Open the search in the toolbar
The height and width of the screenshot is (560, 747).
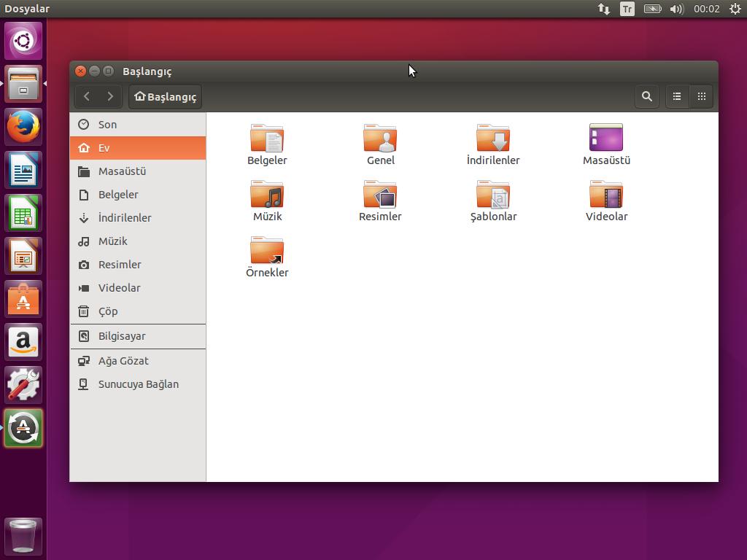(x=646, y=96)
